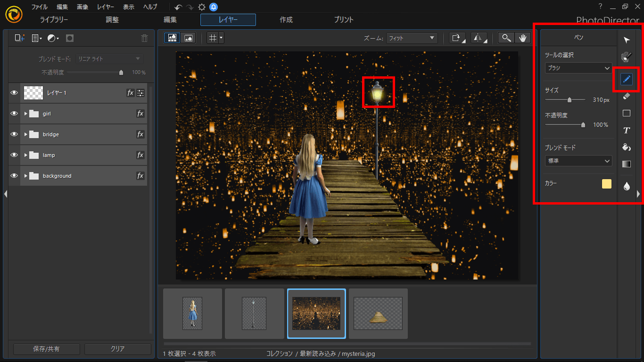Open the help question mark icon

(600, 6)
